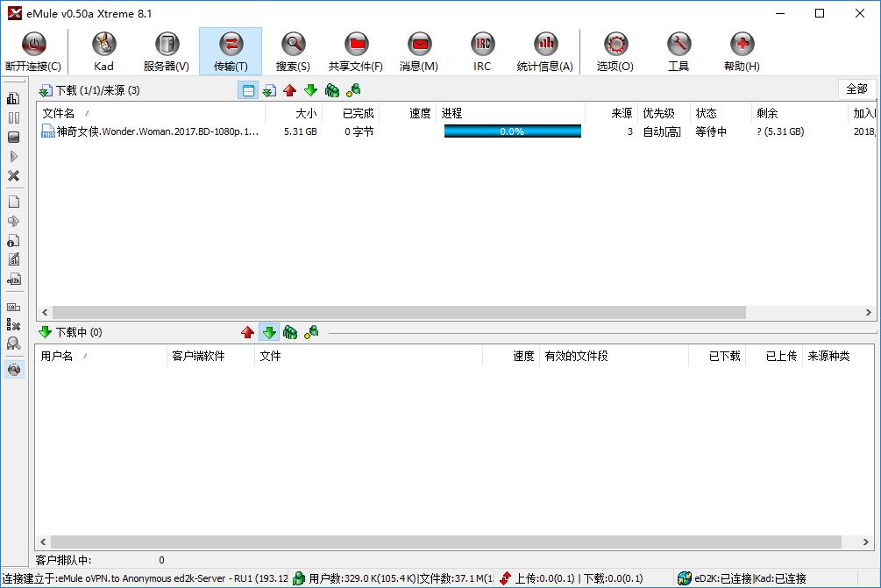881x588 pixels.
Task: Click the sidebar stop download icon
Action: [x=13, y=137]
